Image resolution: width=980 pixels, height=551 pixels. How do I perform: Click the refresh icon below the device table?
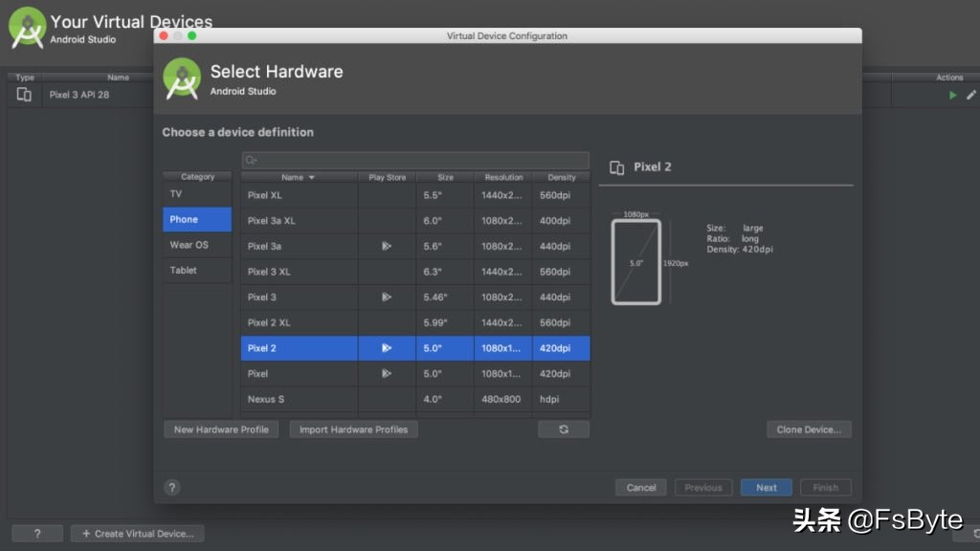564,429
